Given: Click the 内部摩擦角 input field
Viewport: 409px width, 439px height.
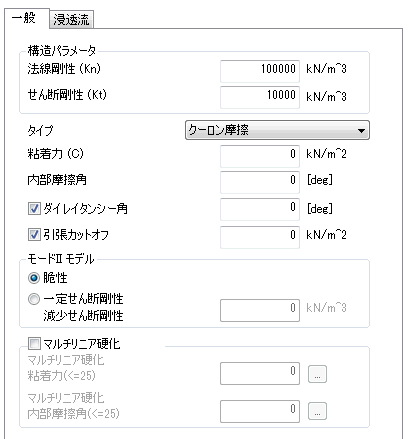Looking at the screenshot, I should click(x=260, y=182).
